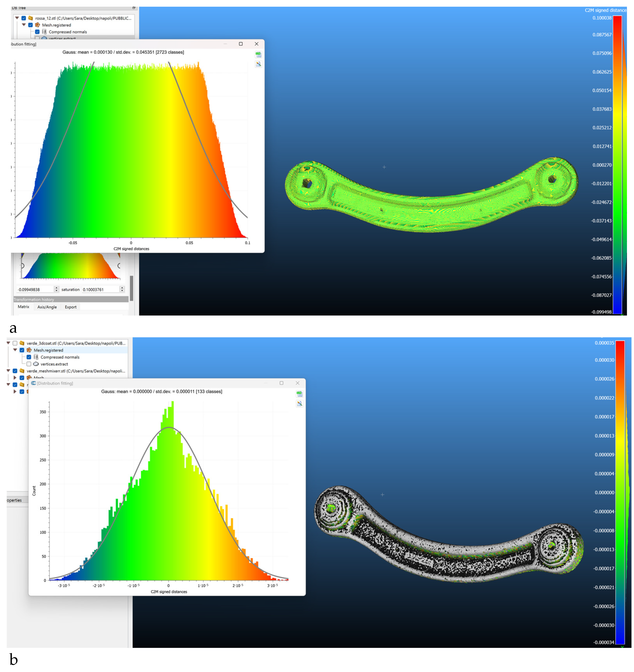Check the bottom vertices.extract checkbox
634x672 pixels.
[29, 364]
